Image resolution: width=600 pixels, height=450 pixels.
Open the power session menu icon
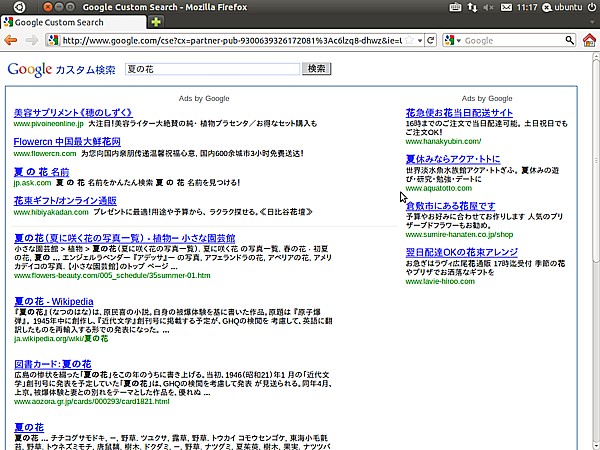(x=592, y=7)
